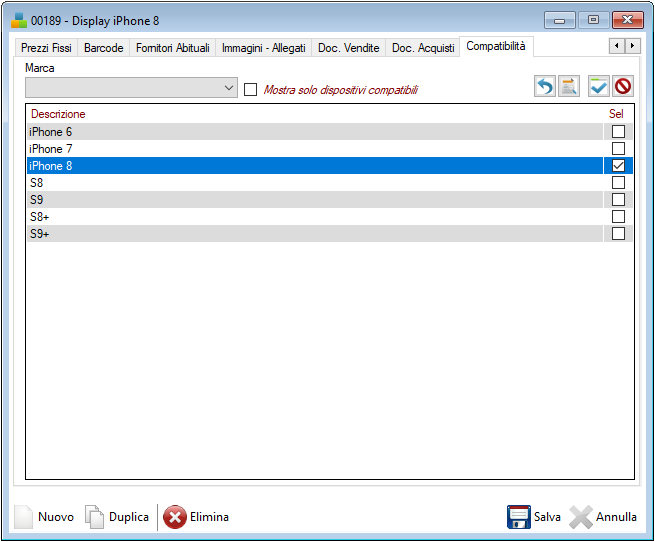Uncheck the iPhone 8 Sel checkbox
Screen dimensions: 655x542
(618, 166)
